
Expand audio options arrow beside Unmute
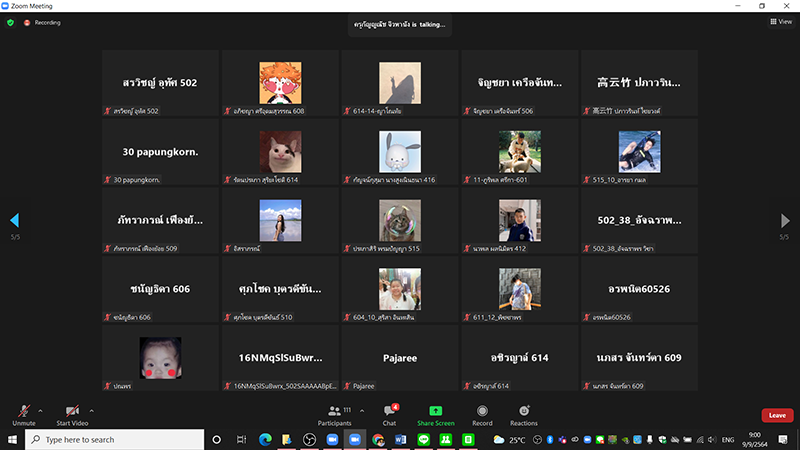click(40, 409)
